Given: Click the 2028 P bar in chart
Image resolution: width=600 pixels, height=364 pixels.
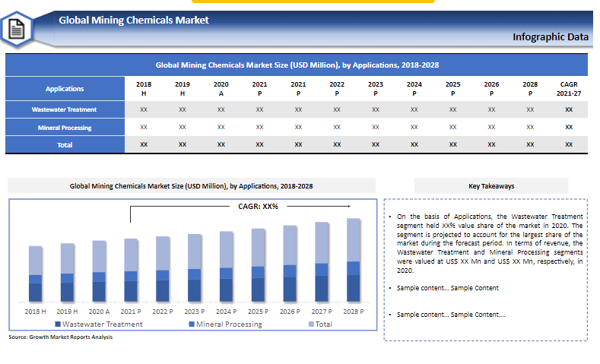Looking at the screenshot, I should (353, 261).
